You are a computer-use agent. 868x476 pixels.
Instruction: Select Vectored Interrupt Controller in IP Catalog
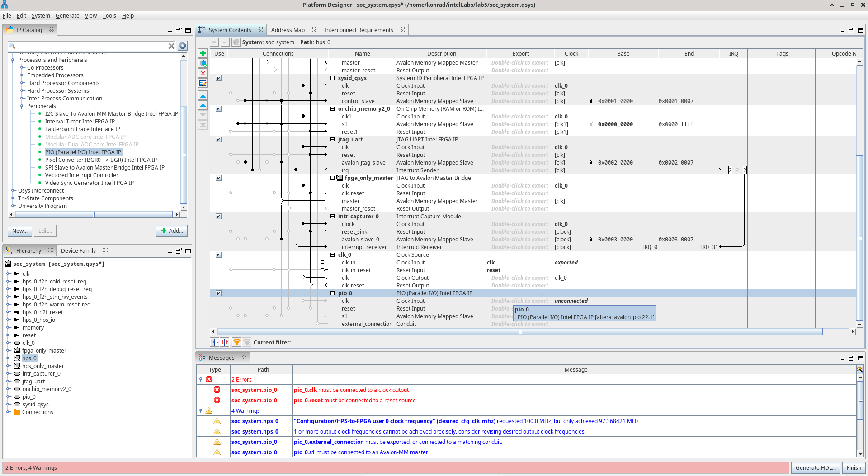pyautogui.click(x=81, y=175)
